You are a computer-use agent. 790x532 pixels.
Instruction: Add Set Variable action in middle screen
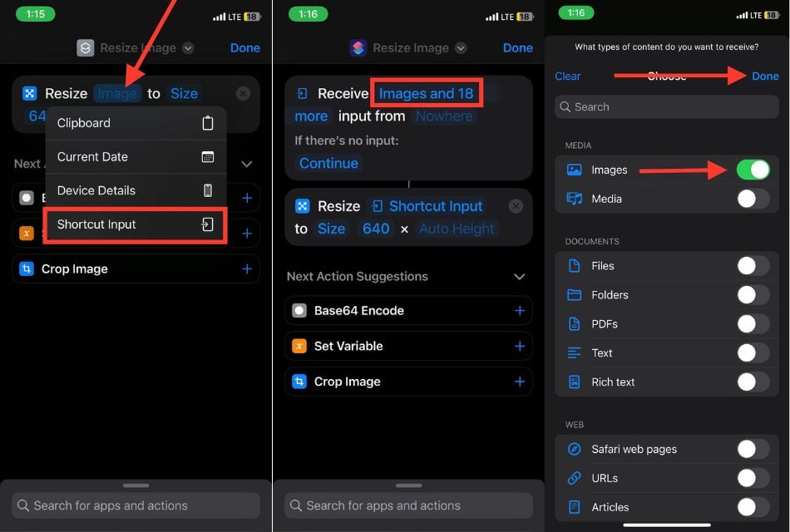click(520, 346)
